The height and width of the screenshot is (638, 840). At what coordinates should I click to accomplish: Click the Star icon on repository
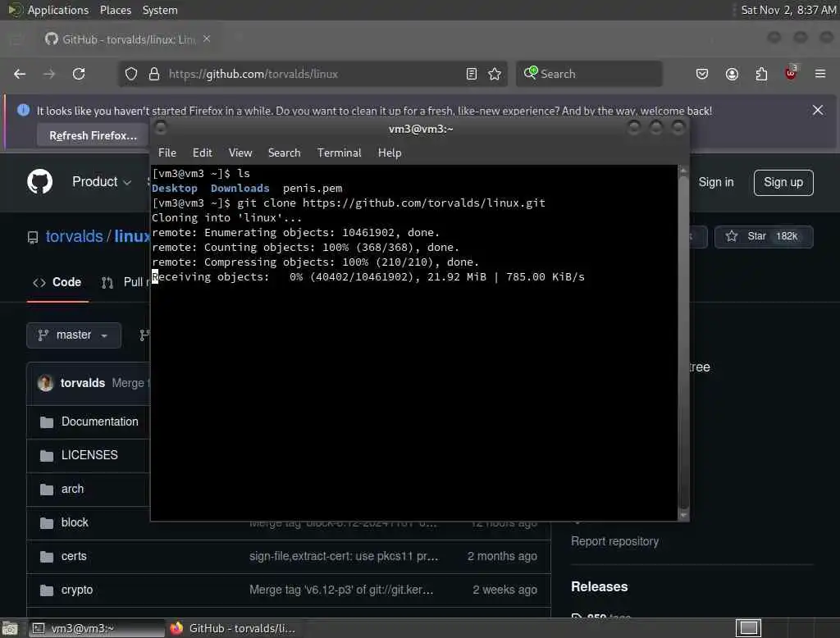[731, 236]
